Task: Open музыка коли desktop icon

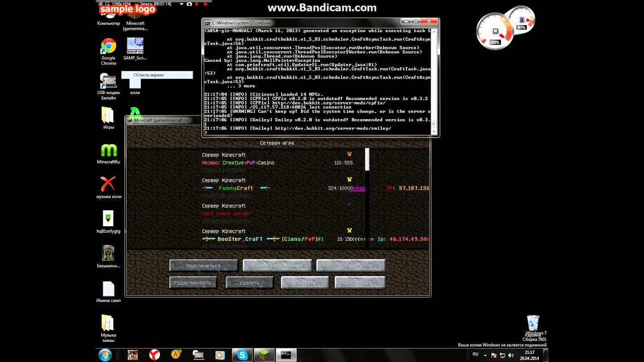Action: tap(108, 187)
